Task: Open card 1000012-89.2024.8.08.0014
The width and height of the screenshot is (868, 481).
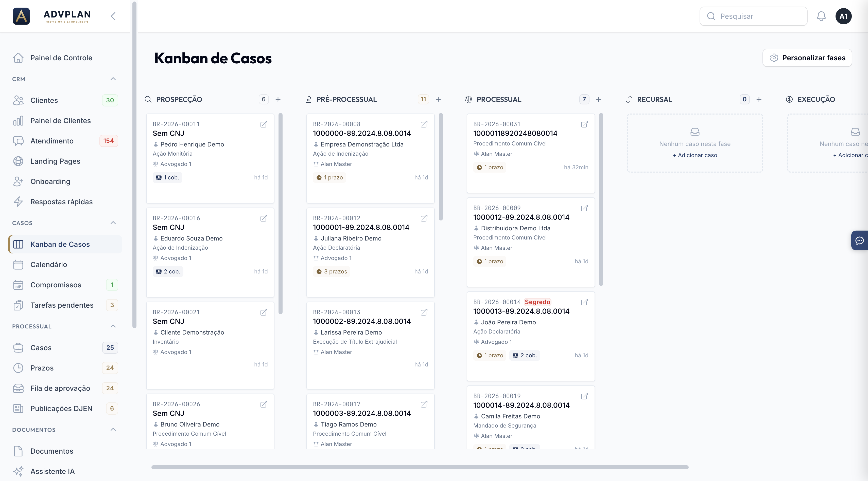Action: tap(531, 242)
